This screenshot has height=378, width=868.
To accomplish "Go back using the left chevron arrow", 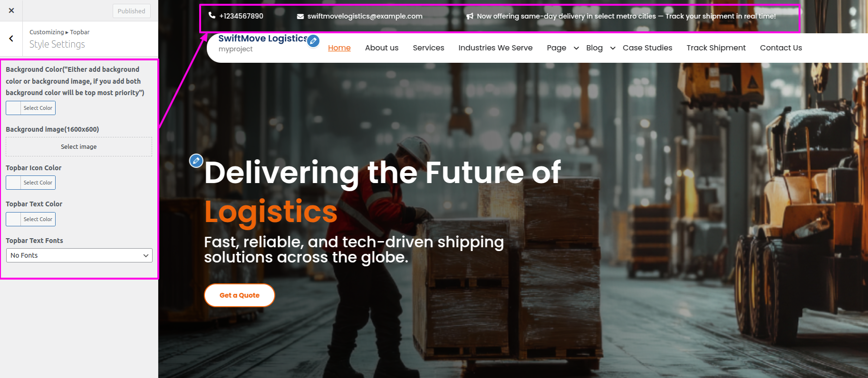I will click(x=11, y=39).
